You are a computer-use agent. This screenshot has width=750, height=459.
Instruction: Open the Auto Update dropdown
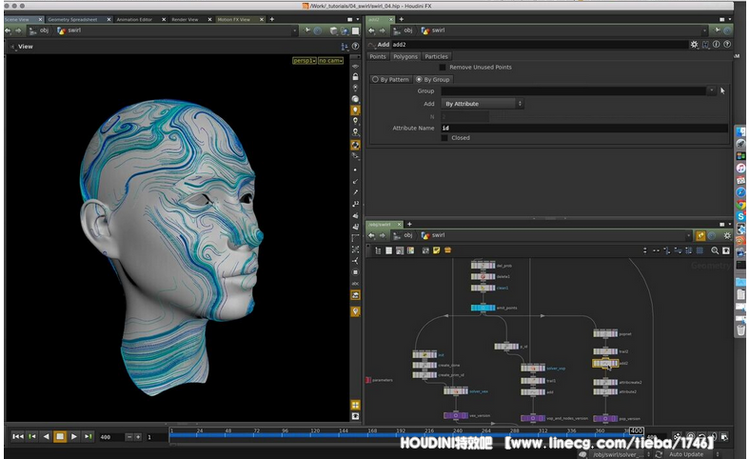(x=690, y=454)
